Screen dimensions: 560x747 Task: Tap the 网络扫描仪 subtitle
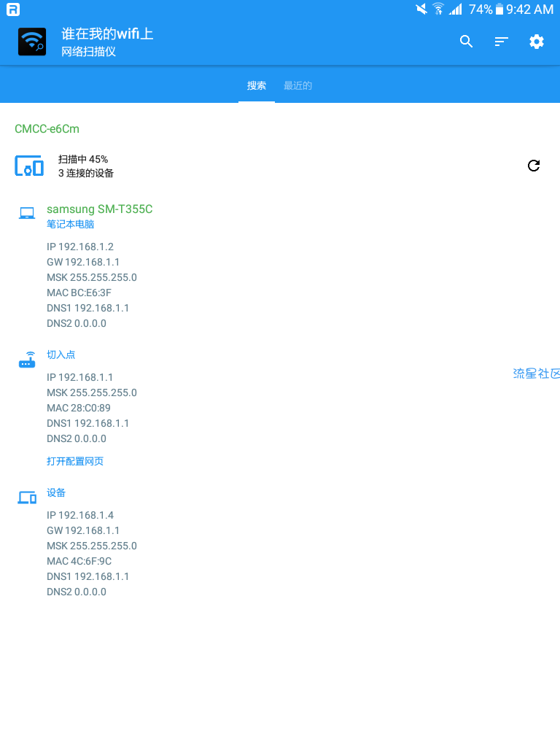pyautogui.click(x=88, y=52)
